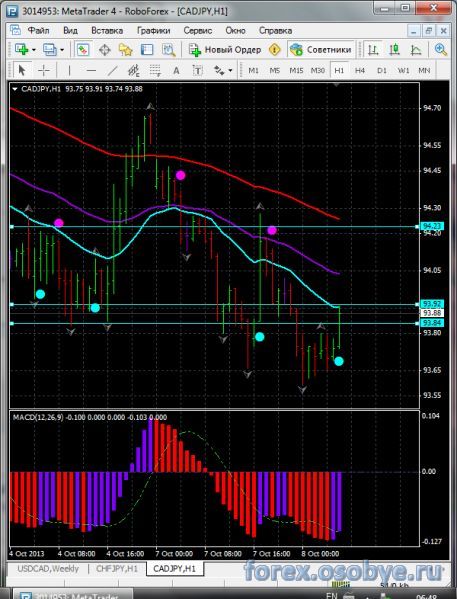Select the vertical line drawing tool
Screen dimensions: 457x599
[69, 70]
